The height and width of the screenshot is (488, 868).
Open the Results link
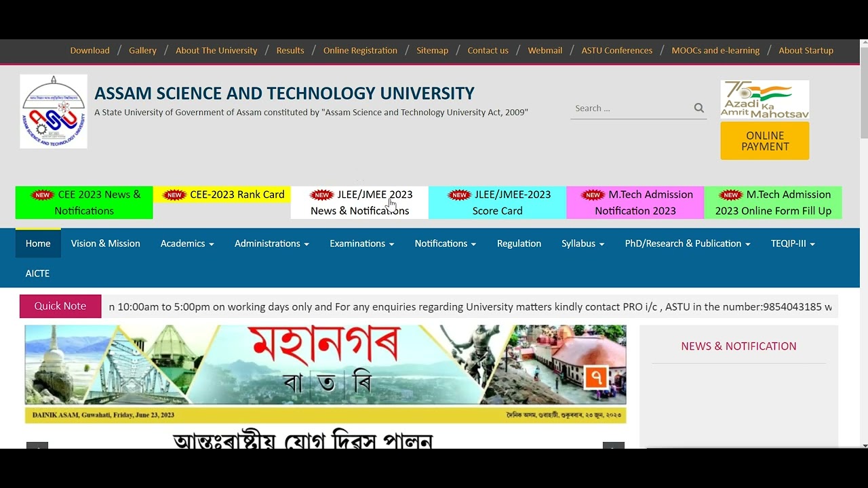click(x=290, y=50)
